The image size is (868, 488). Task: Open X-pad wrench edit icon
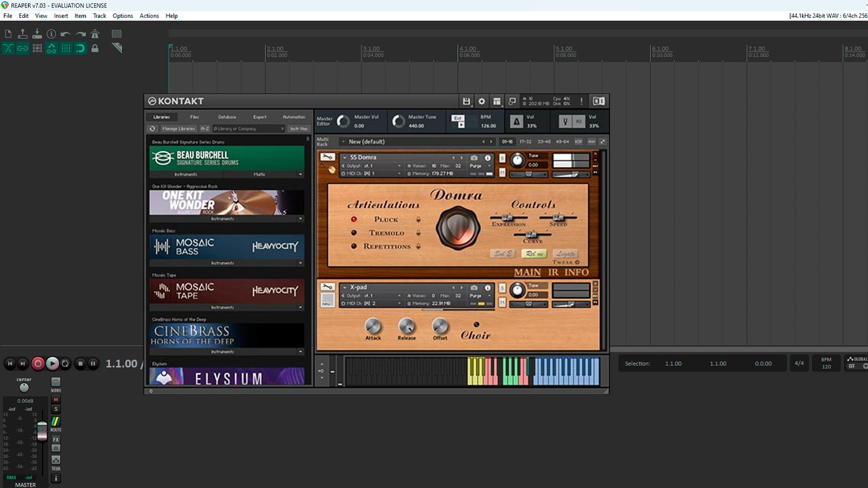[x=328, y=287]
